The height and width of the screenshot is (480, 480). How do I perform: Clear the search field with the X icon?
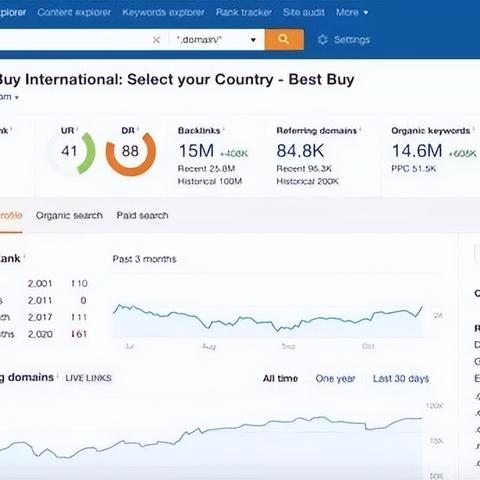(156, 40)
